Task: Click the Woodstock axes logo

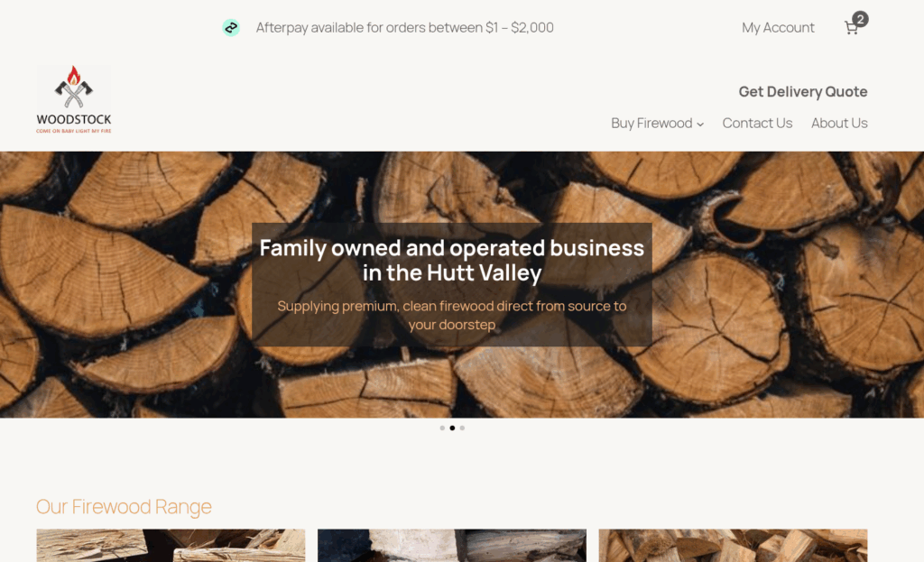Action: pos(74,99)
